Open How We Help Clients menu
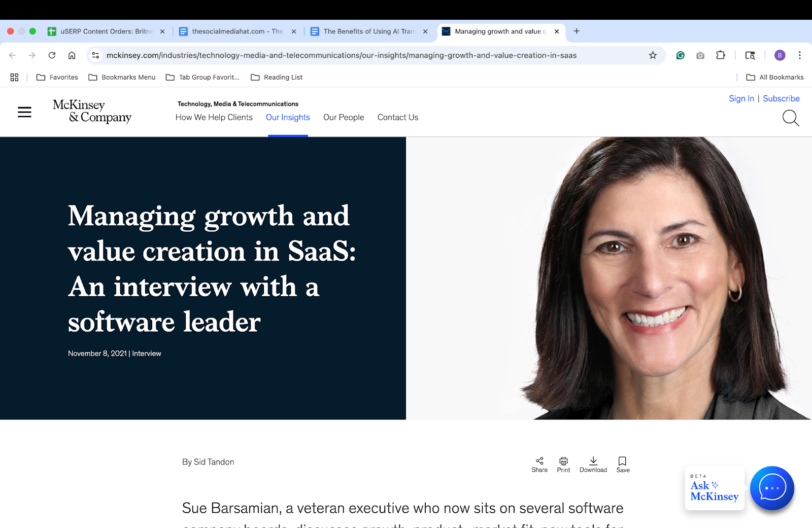Screen dimensions: 812x528 [x=214, y=117]
